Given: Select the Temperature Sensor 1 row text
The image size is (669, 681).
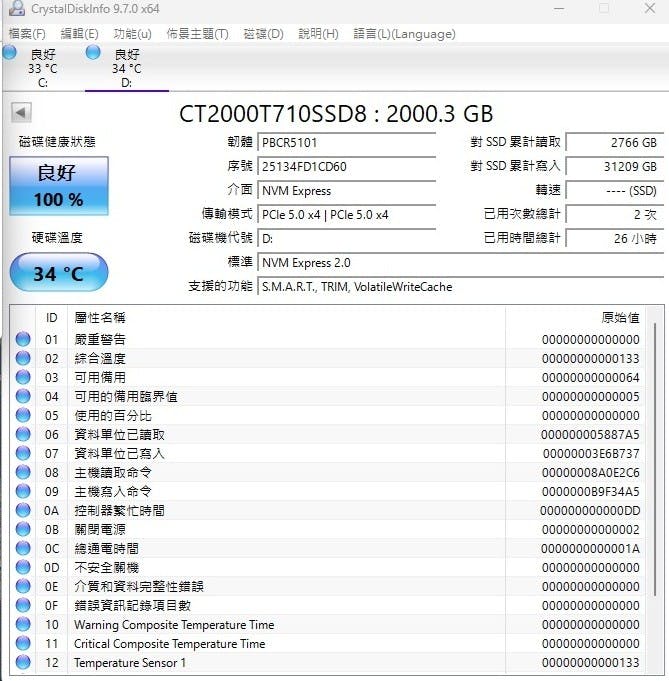Looking at the screenshot, I should click(130, 662).
